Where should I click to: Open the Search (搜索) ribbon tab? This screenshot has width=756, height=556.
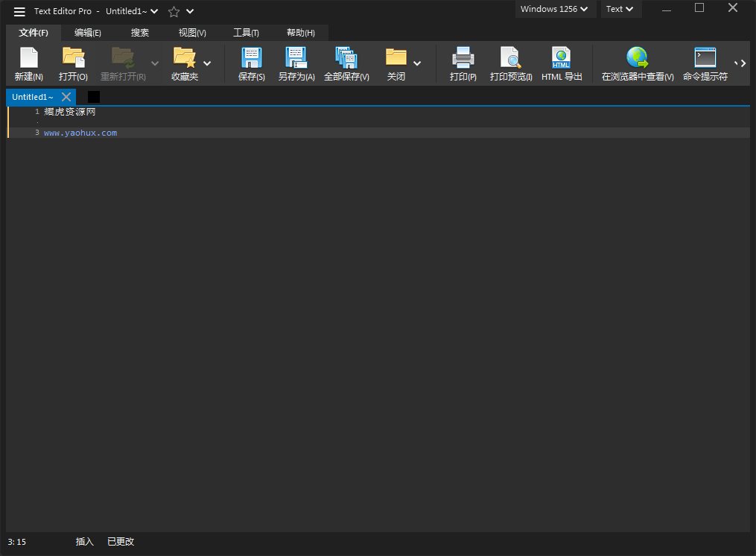pos(139,33)
